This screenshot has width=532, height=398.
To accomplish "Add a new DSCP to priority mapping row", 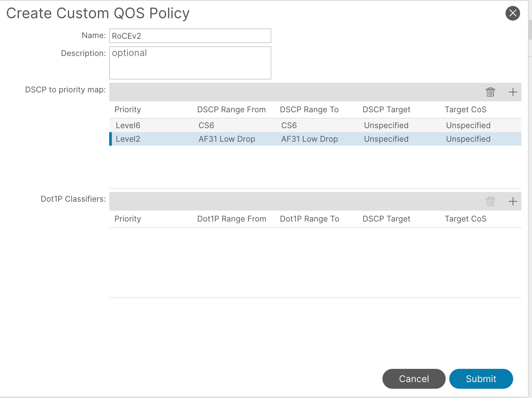I will 513,92.
